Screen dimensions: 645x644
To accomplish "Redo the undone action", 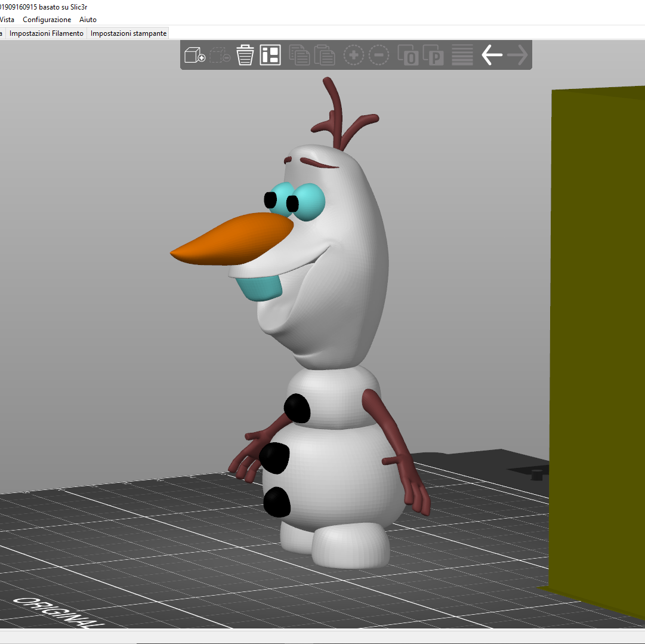I will pyautogui.click(x=517, y=54).
